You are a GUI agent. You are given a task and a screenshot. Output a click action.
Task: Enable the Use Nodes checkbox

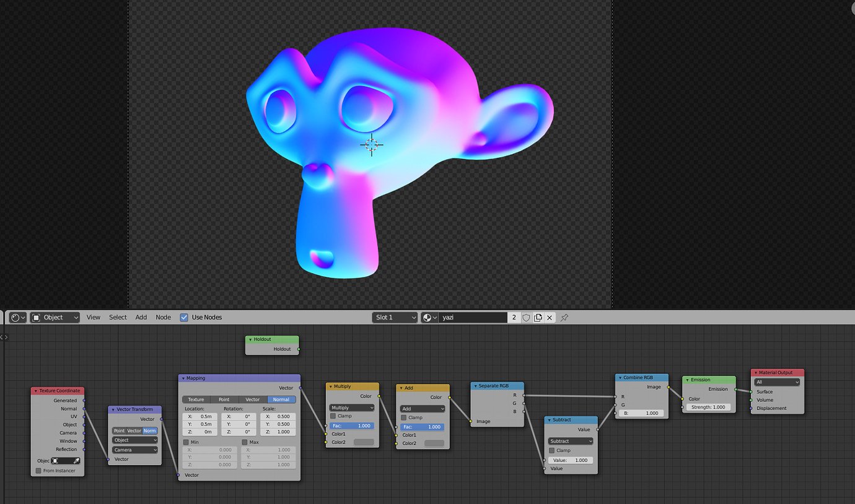pyautogui.click(x=184, y=317)
